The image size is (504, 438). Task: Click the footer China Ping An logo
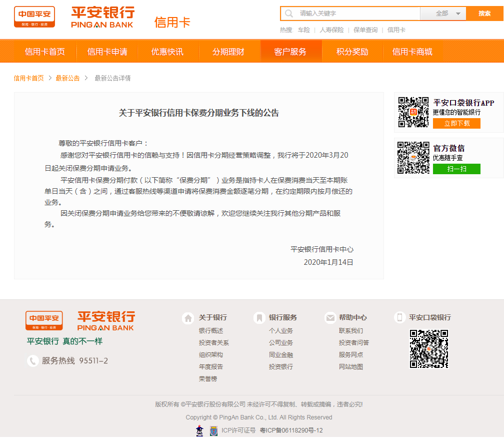pyautogui.click(x=44, y=320)
